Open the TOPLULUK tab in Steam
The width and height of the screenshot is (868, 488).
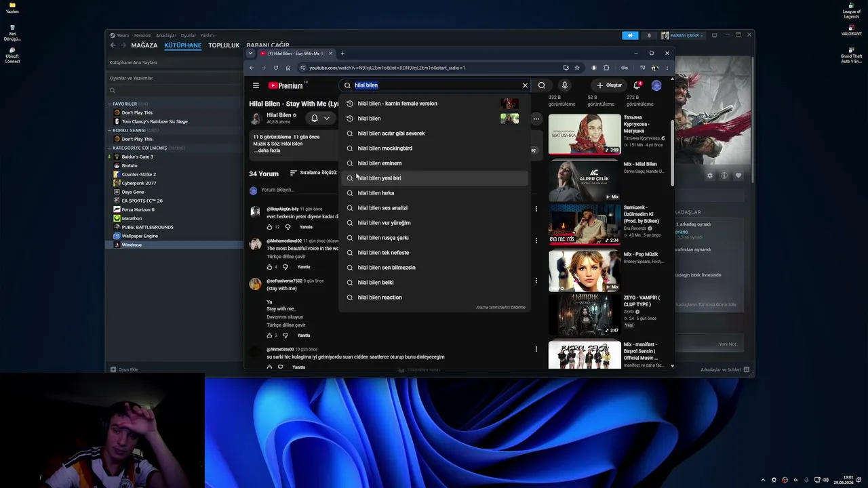pyautogui.click(x=224, y=45)
